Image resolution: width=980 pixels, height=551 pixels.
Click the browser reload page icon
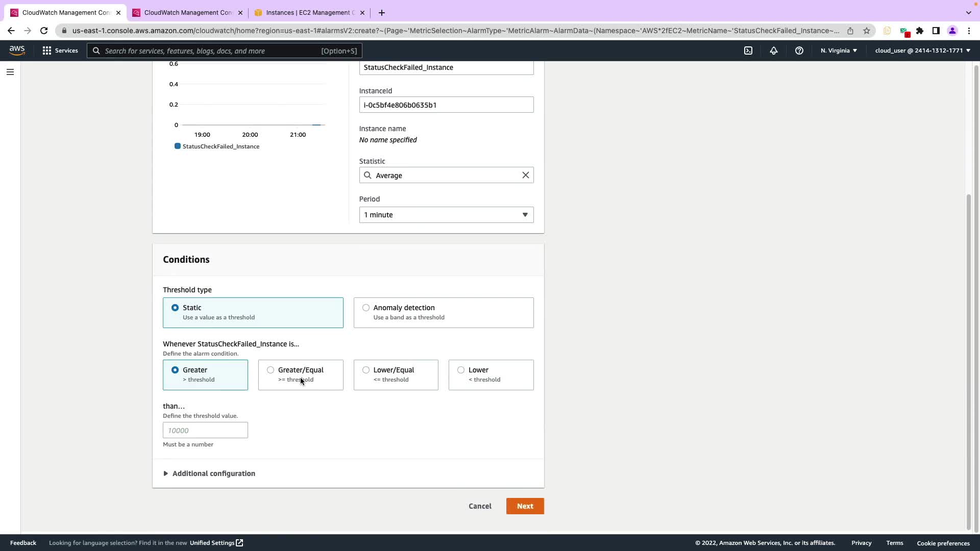coord(44,31)
